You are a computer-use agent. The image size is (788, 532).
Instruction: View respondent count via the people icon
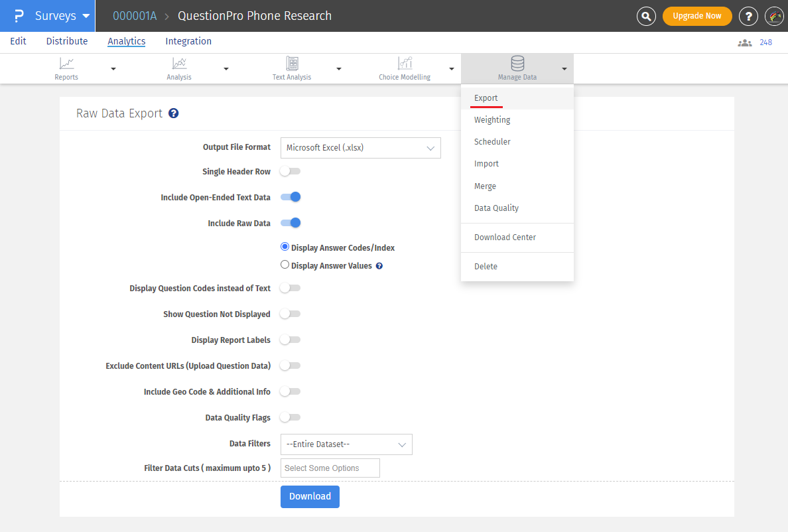pos(744,42)
